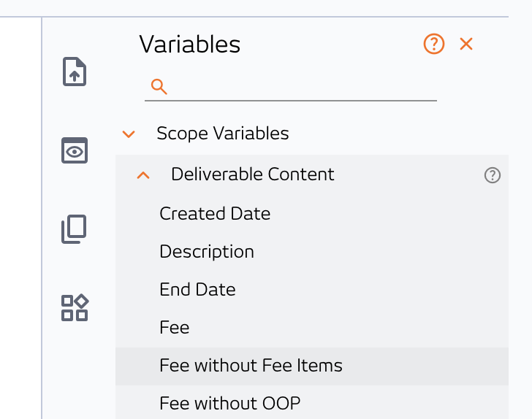Pick the End Date variable

click(197, 290)
